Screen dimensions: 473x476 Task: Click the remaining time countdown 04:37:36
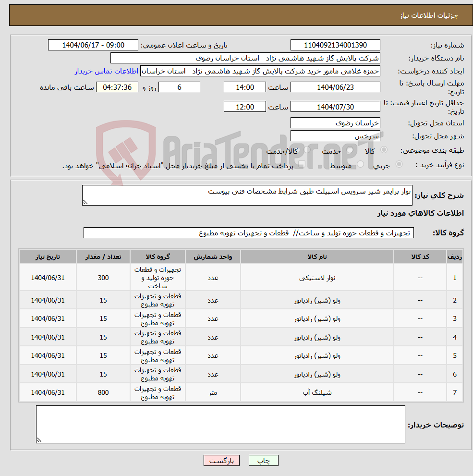118,87
